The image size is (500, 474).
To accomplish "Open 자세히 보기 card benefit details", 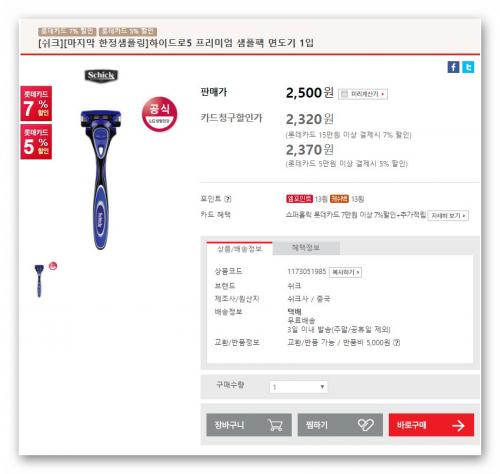I will tap(448, 216).
